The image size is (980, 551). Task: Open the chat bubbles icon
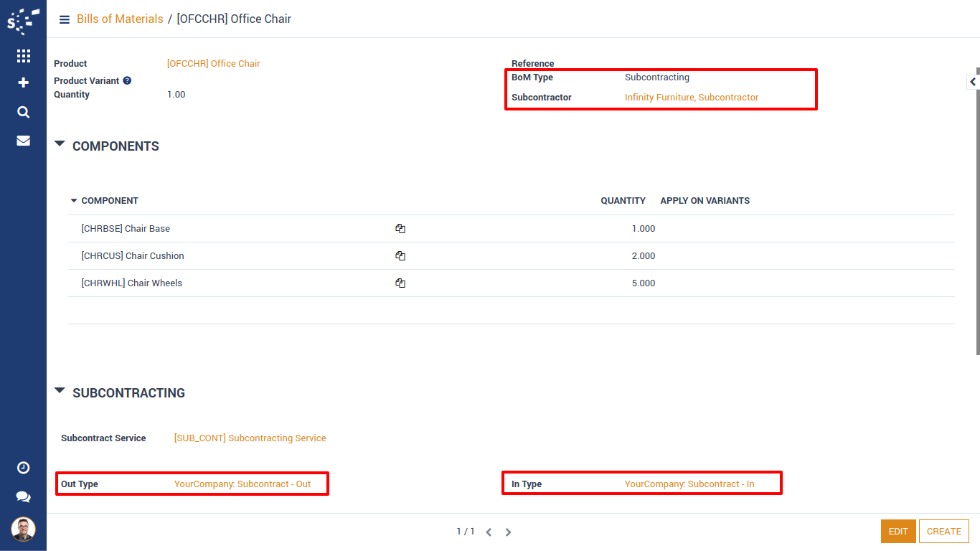(x=23, y=496)
